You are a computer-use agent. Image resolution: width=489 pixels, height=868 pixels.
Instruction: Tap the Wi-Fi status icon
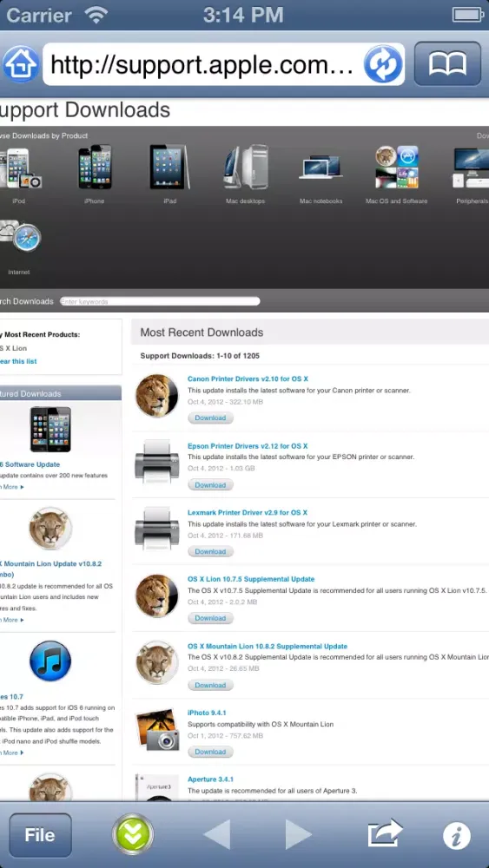point(96,15)
